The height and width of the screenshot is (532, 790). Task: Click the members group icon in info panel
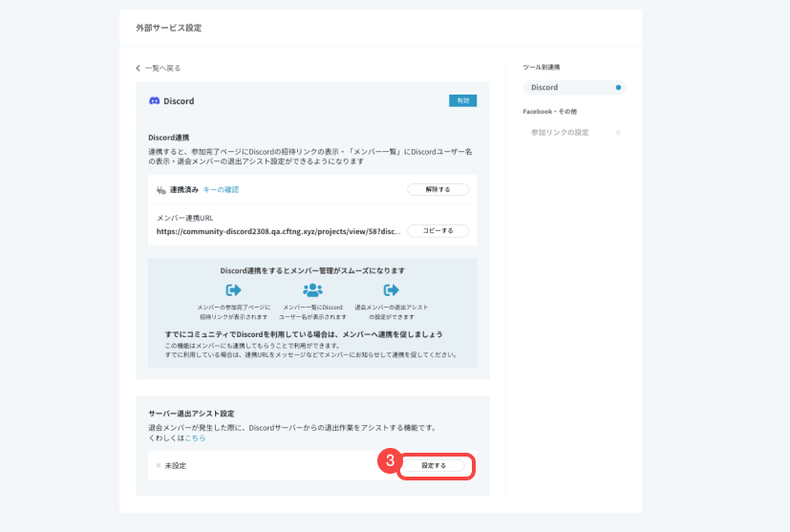(312, 290)
